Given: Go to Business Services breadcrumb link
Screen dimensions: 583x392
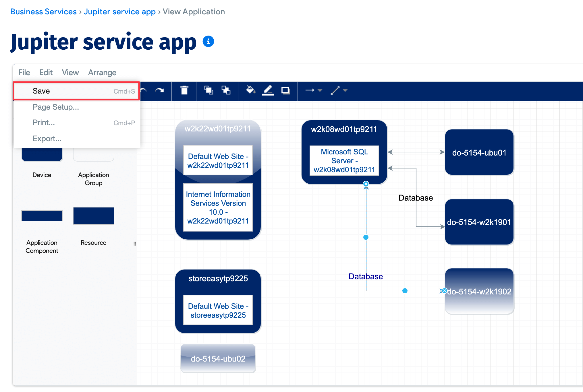Looking at the screenshot, I should [x=43, y=12].
